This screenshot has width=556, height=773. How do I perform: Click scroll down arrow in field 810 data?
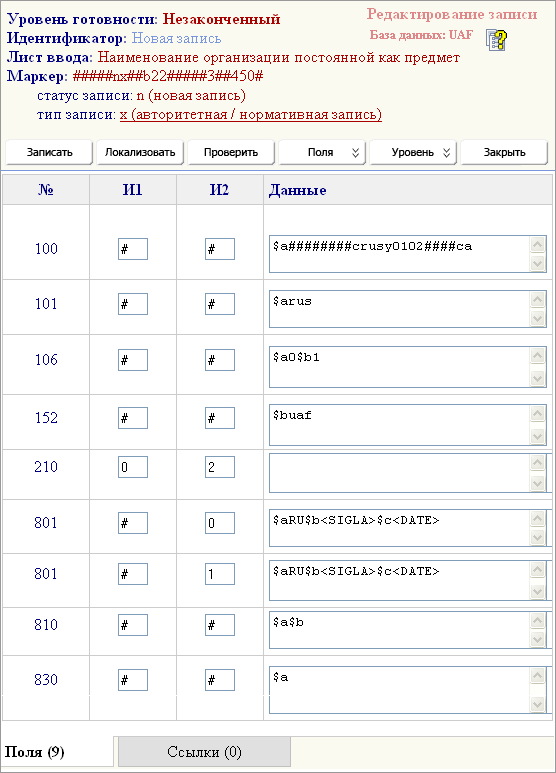537,640
